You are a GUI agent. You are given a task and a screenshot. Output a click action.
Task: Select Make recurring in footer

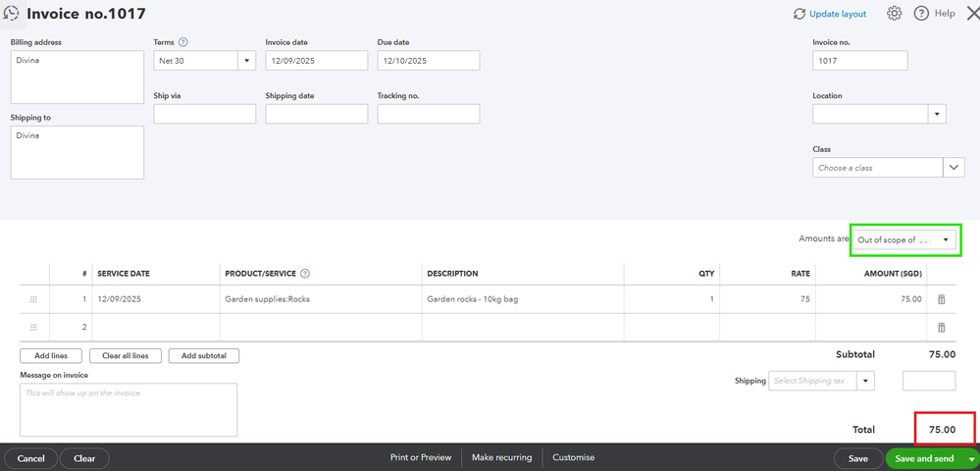(501, 458)
